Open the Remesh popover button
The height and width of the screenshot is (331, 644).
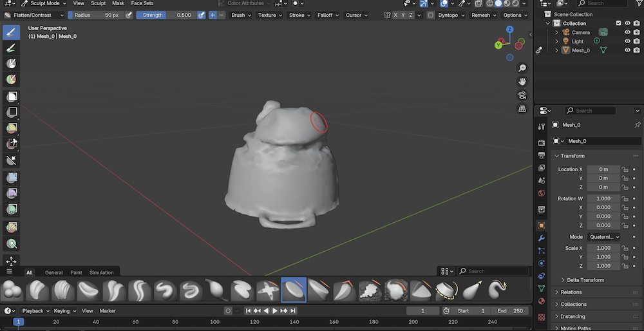483,15
